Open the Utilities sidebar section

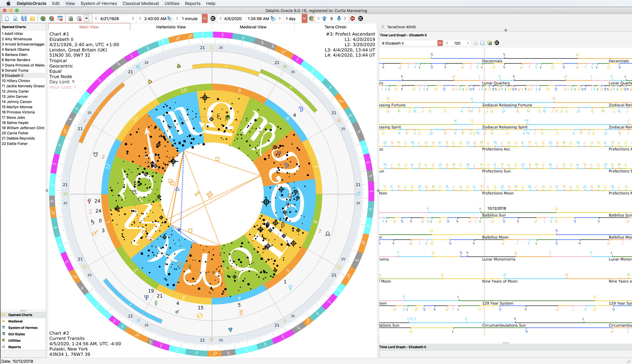(23, 340)
